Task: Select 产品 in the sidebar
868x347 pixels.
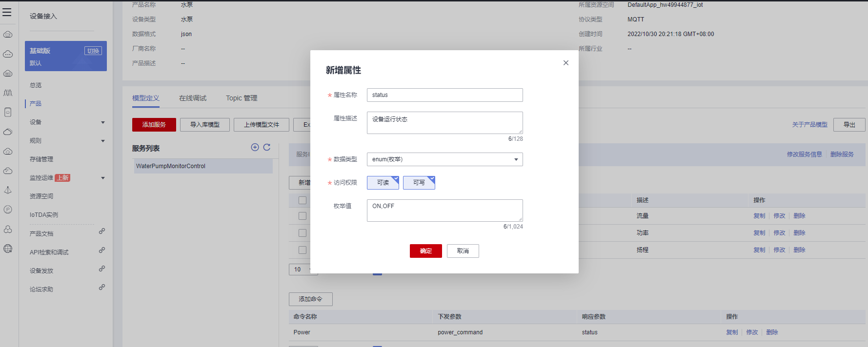Action: 36,104
